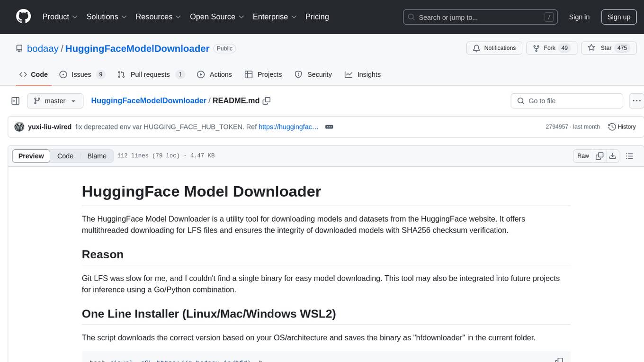Expand the Open Source menu
This screenshot has width=644, height=362.
[217, 17]
